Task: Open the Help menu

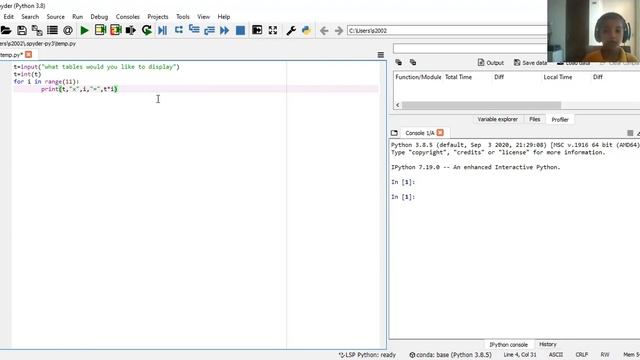Action: tap(224, 17)
